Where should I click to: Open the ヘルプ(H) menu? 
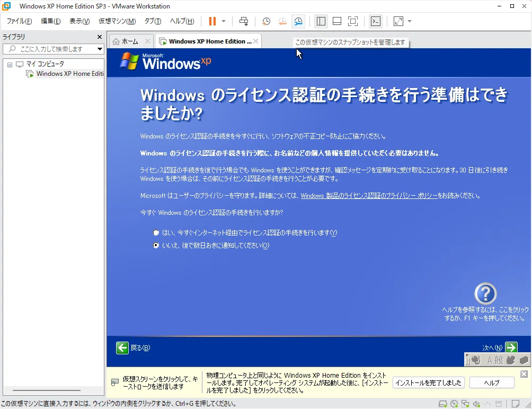pos(182,21)
